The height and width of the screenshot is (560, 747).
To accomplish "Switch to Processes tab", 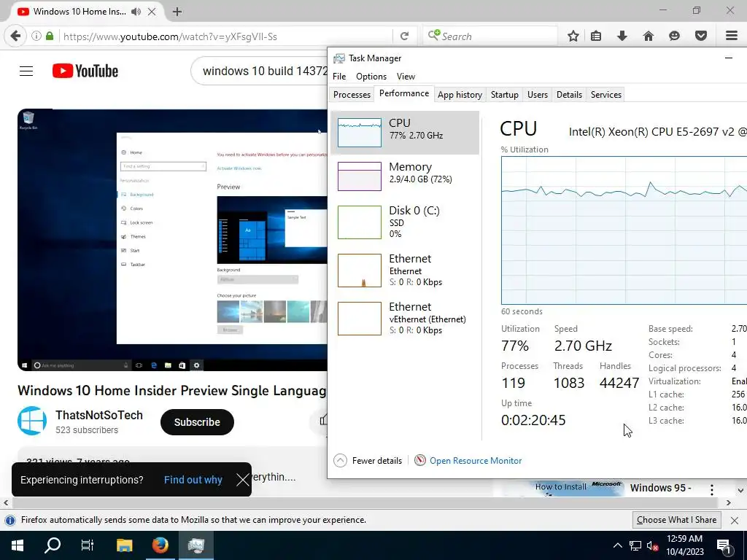I will click(352, 94).
